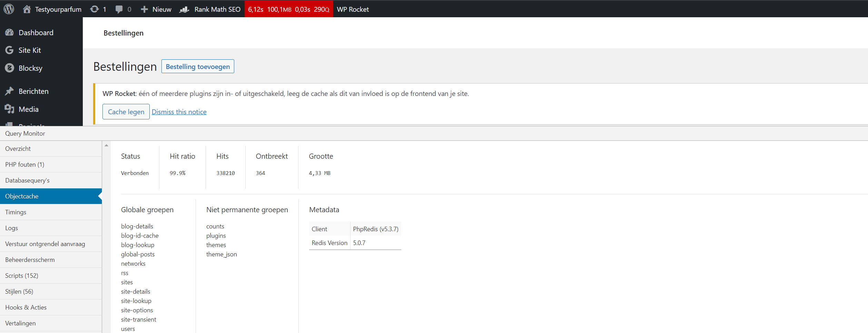Open the Timings panel
Viewport: 868px width, 333px height.
coord(51,212)
